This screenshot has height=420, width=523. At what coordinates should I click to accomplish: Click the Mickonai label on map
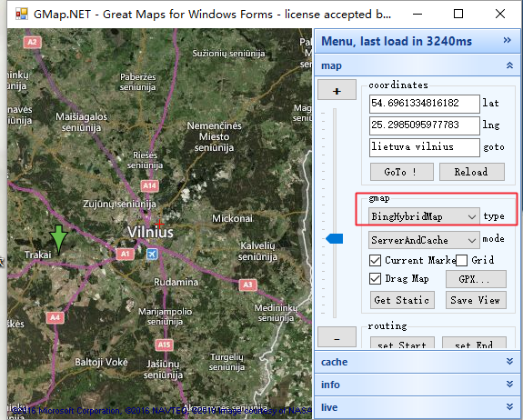point(232,218)
